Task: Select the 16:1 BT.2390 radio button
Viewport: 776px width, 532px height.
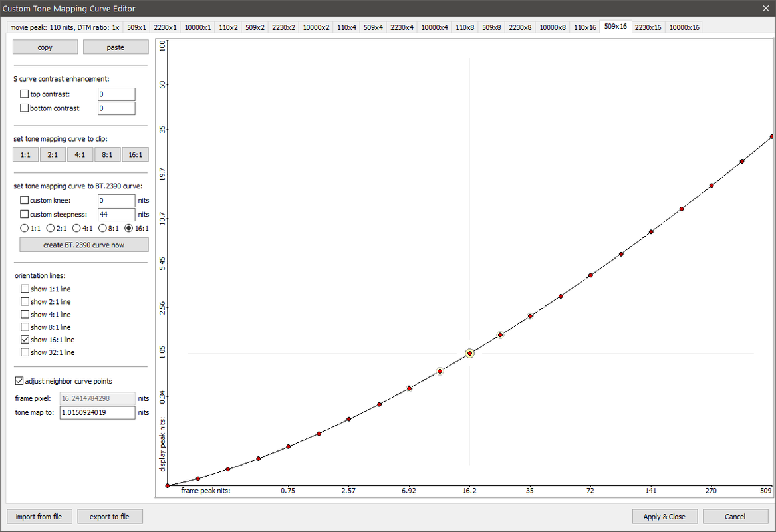Action: coord(129,228)
